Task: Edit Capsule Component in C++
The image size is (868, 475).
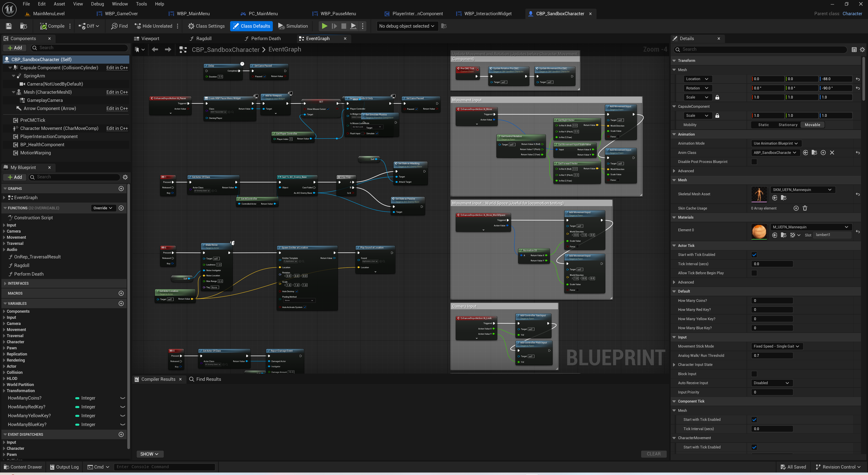Action: (117, 68)
